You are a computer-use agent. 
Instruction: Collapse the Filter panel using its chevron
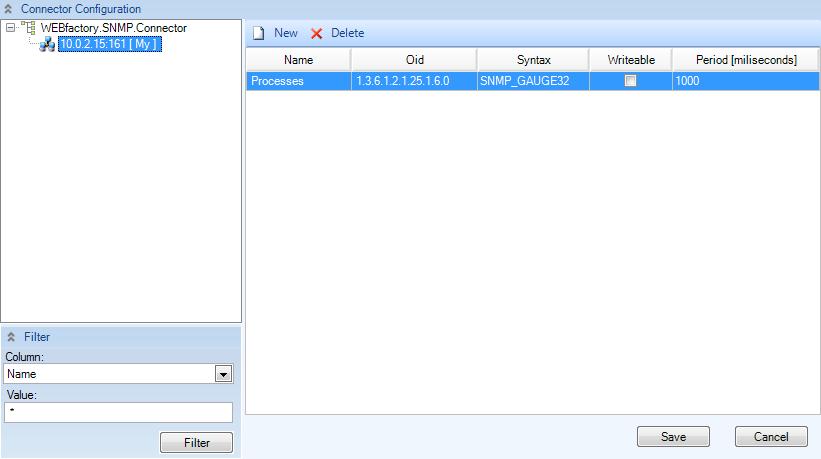point(11,337)
